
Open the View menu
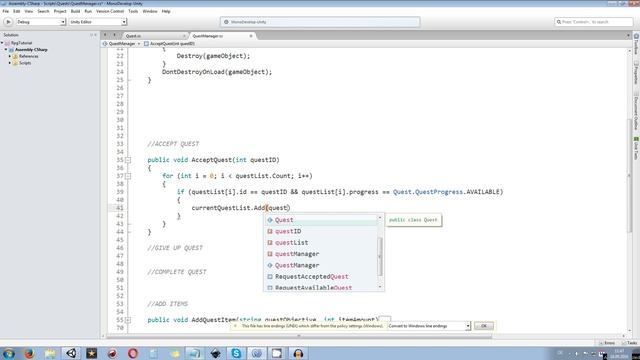(29, 11)
